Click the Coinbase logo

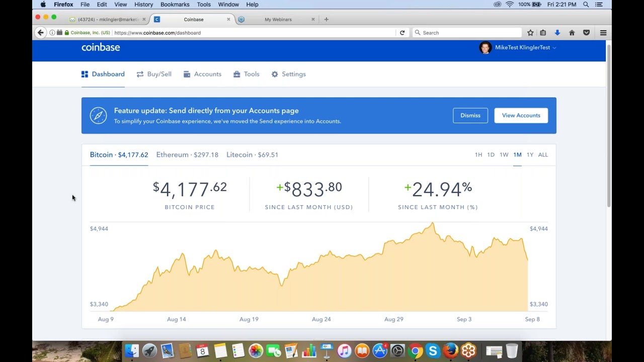(x=101, y=47)
